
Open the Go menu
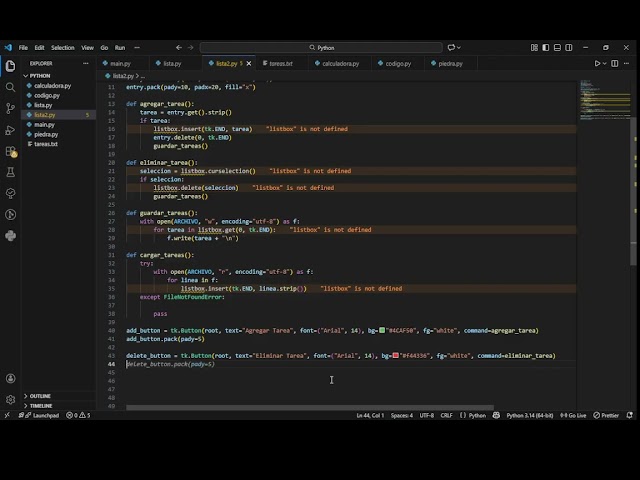(x=104, y=47)
